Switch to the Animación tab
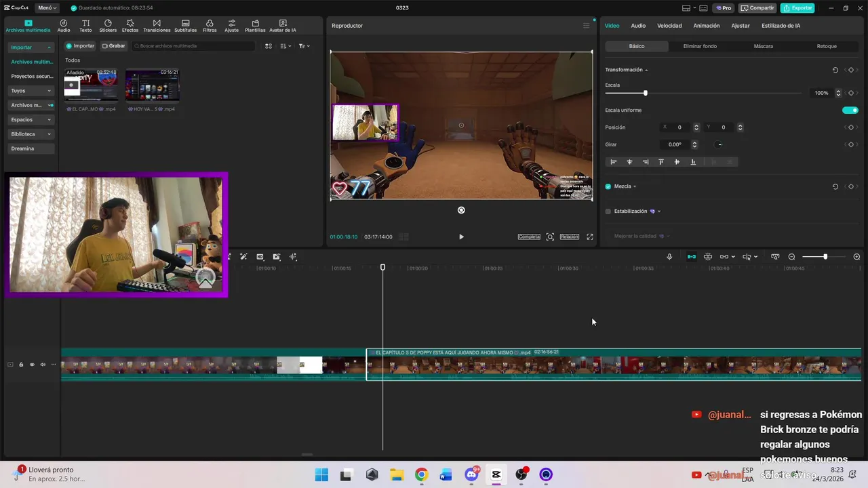Image resolution: width=868 pixels, height=488 pixels. (707, 26)
